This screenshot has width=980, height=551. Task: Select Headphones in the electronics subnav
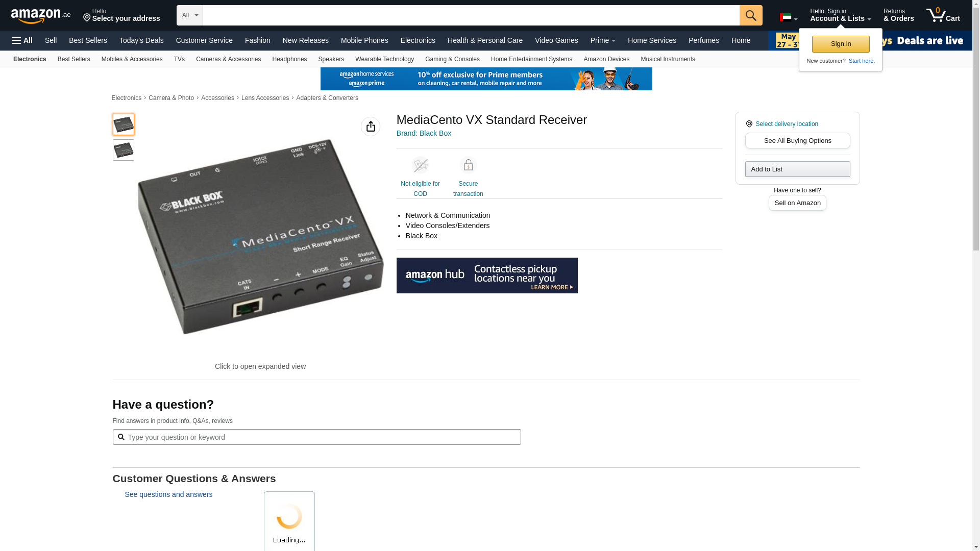(x=289, y=59)
